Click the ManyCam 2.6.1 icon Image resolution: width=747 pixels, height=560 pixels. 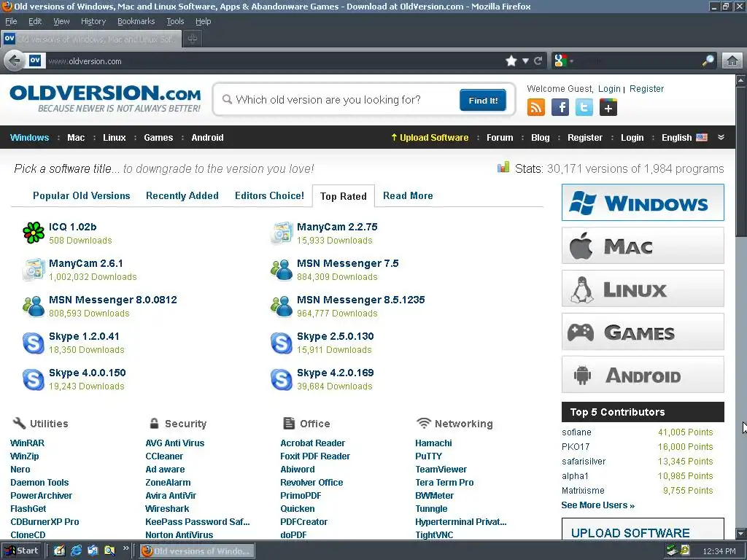34,270
